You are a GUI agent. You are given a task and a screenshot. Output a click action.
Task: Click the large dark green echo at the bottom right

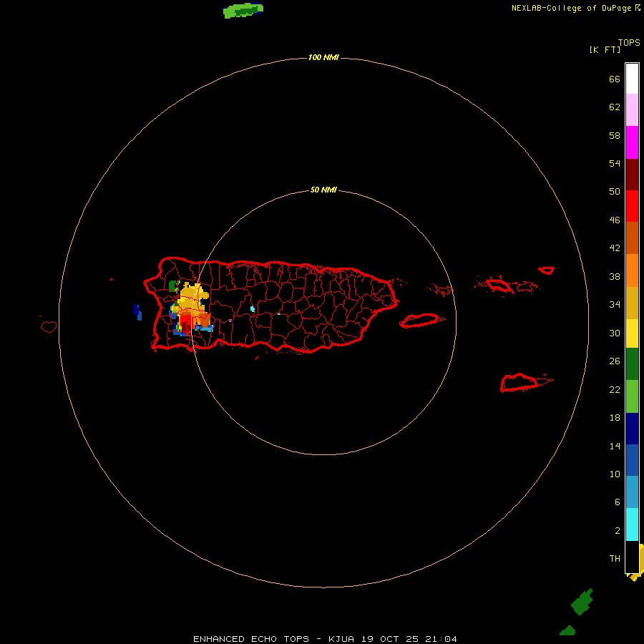tap(582, 602)
